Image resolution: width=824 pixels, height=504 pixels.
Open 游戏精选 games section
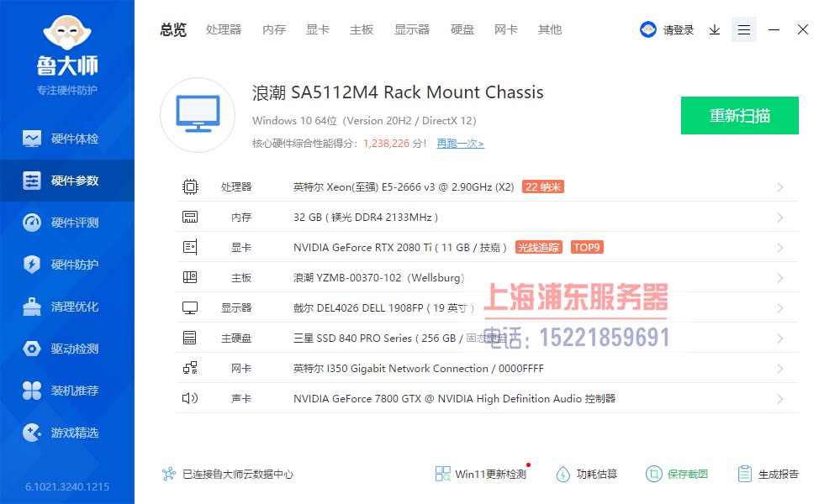pos(66,433)
